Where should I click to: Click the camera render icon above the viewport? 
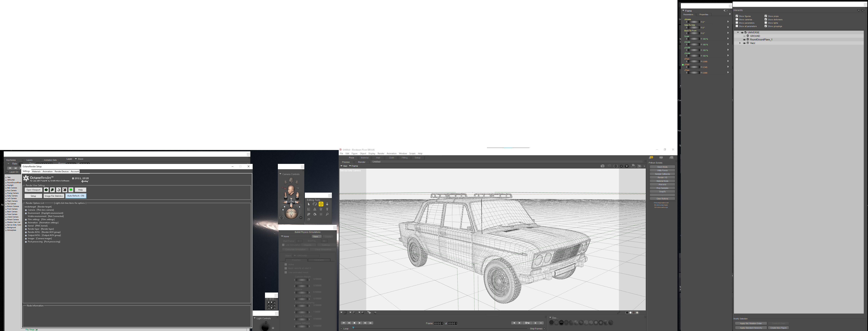click(x=602, y=166)
